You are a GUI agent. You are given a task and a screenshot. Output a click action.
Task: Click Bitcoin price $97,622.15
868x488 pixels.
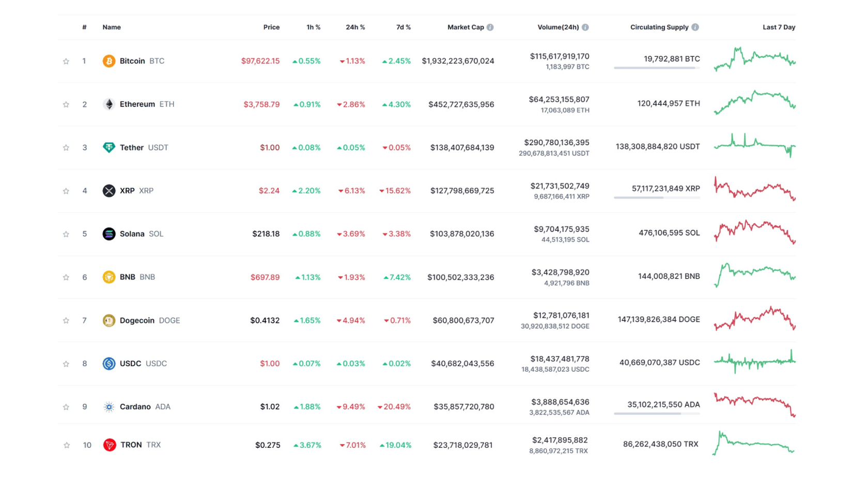(x=260, y=61)
